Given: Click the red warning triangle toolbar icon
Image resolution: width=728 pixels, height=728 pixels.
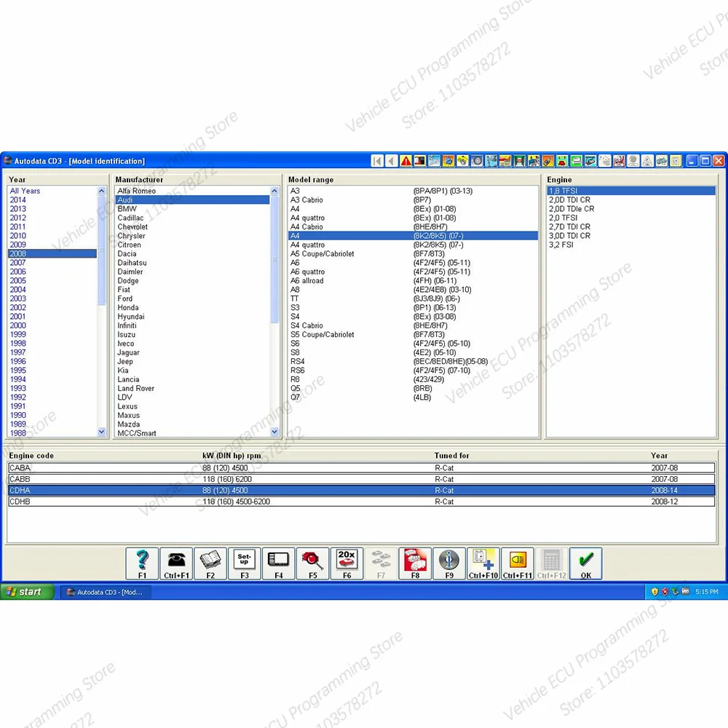Looking at the screenshot, I should pos(406,161).
